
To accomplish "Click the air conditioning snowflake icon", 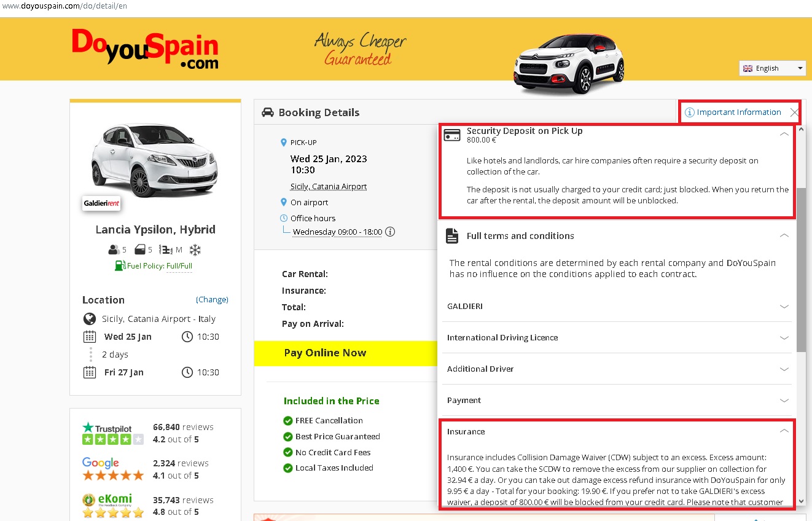I will pos(195,250).
